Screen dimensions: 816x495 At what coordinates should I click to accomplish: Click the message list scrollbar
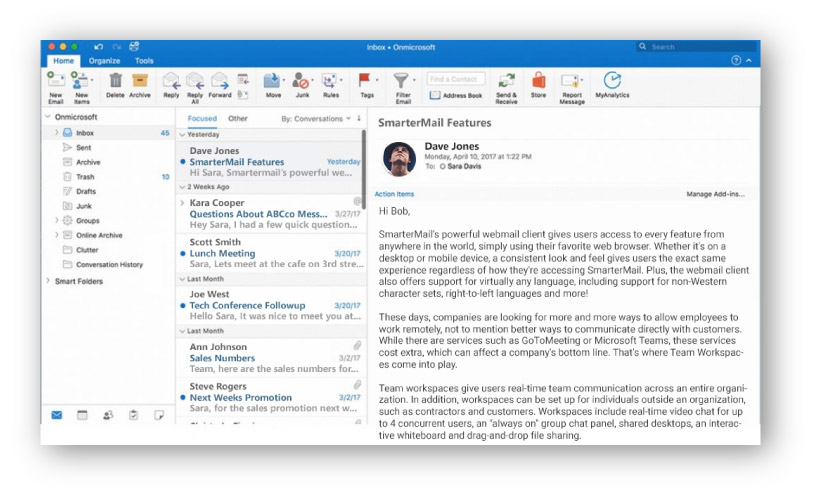tap(364, 169)
